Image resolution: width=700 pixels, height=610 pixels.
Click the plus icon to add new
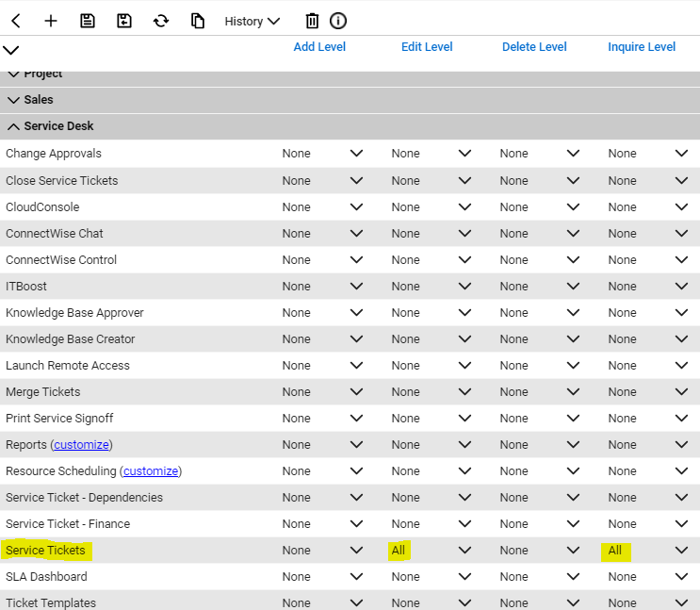click(x=51, y=21)
